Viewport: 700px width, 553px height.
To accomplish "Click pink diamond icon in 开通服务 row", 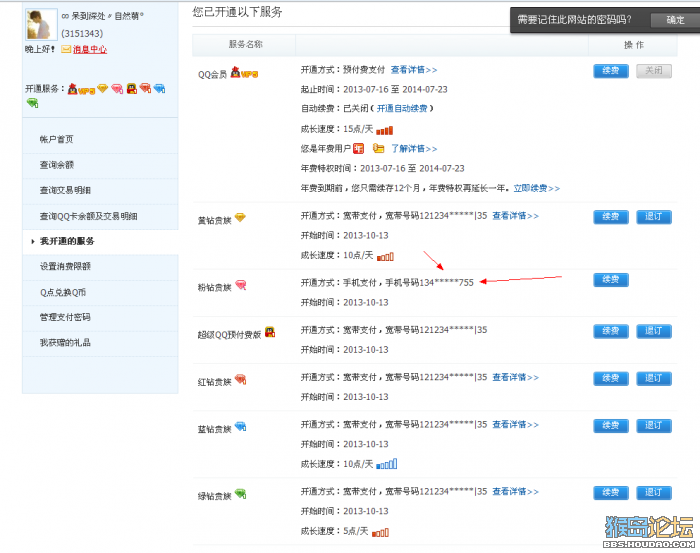I will [x=117, y=89].
